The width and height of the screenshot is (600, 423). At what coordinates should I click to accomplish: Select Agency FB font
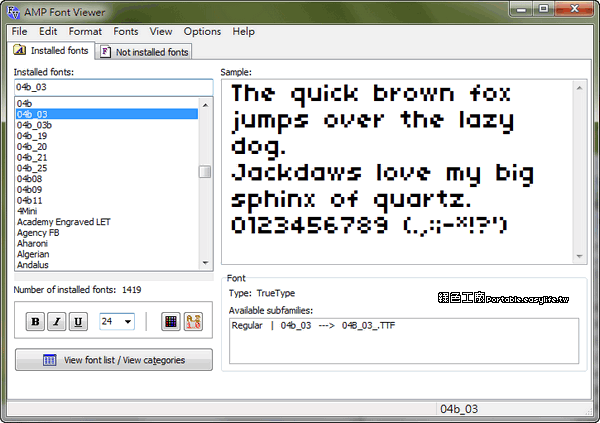pos(107,232)
